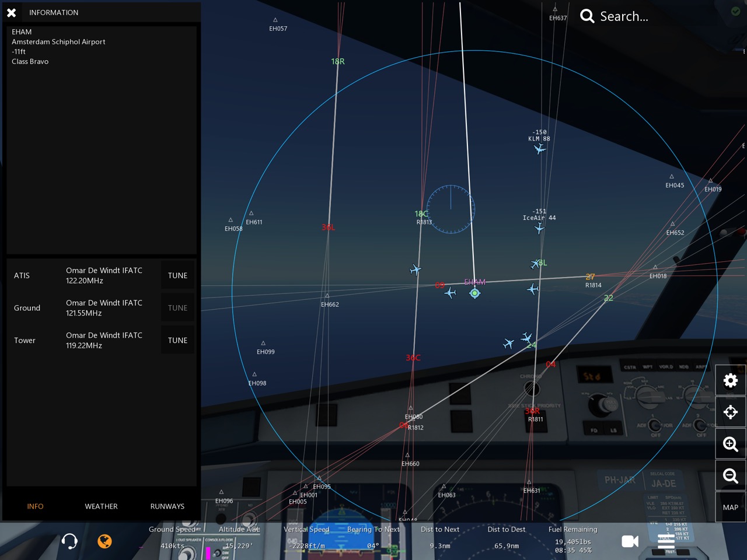The image size is (747, 560).
Task: Click the Fuel Remaining readout
Action: [x=573, y=540]
